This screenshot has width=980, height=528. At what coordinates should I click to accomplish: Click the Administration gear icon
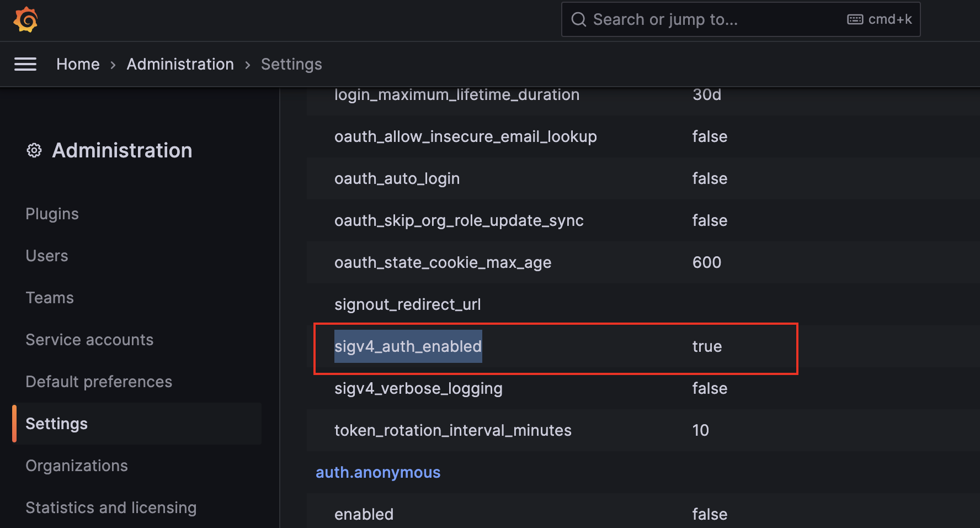tap(34, 150)
